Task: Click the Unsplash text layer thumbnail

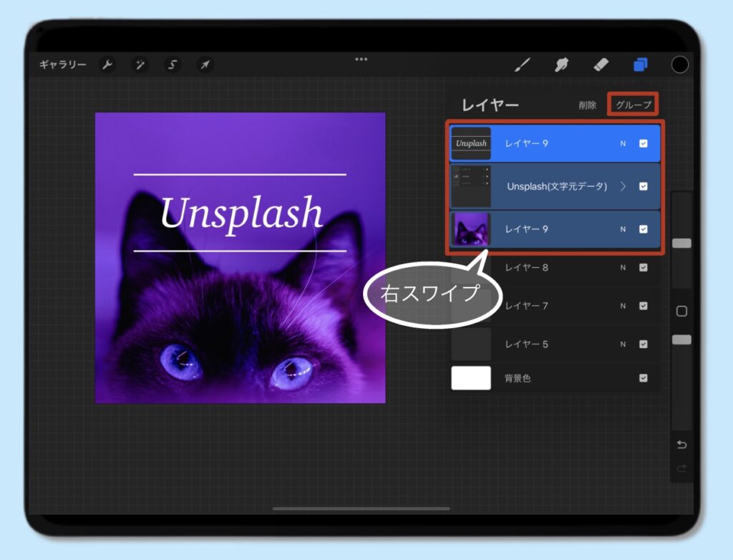Action: [x=471, y=143]
